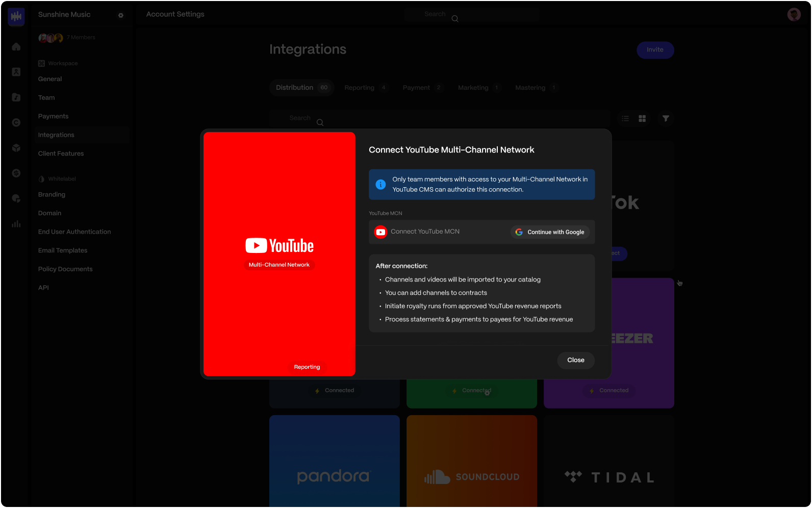Open the filter funnel icon
Viewport: 812px width, 508px height.
click(x=666, y=118)
